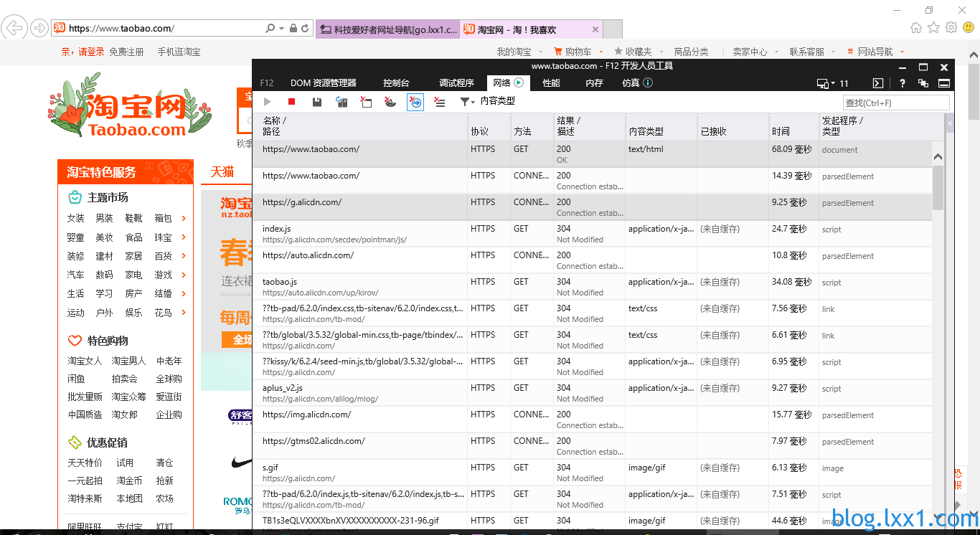Unpin the developer tools window icon
The width and height of the screenshot is (980, 535).
tap(923, 83)
